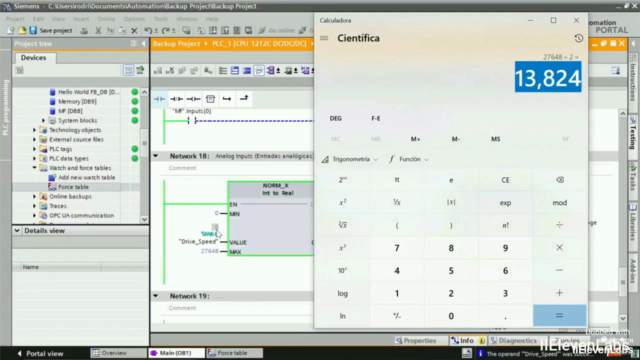Open the Project menu
Screen dimensions: 640x360
(15, 19)
